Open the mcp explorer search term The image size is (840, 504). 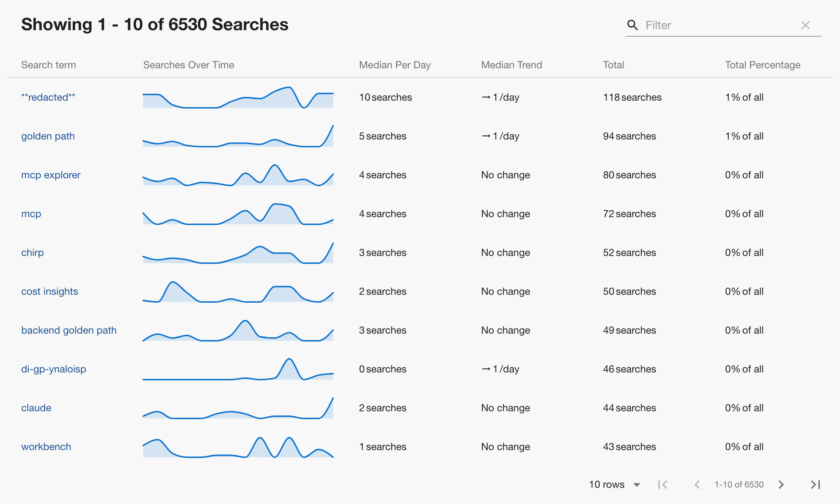click(x=51, y=175)
